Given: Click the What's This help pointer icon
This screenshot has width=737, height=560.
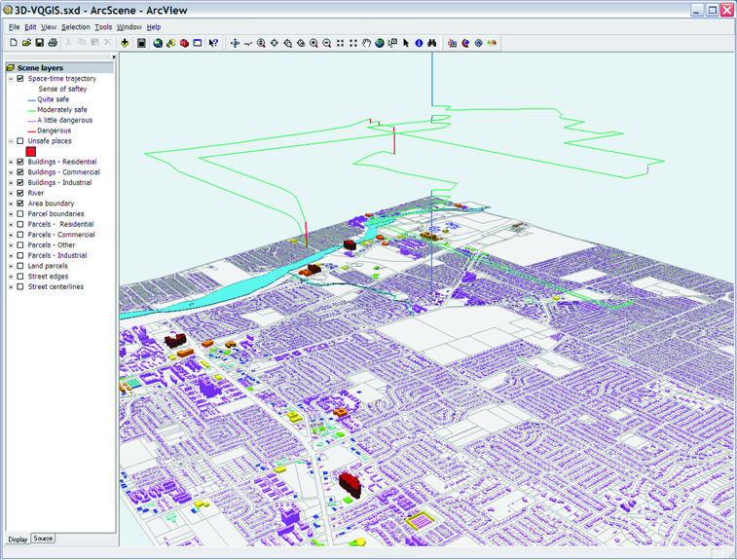Looking at the screenshot, I should [x=213, y=43].
